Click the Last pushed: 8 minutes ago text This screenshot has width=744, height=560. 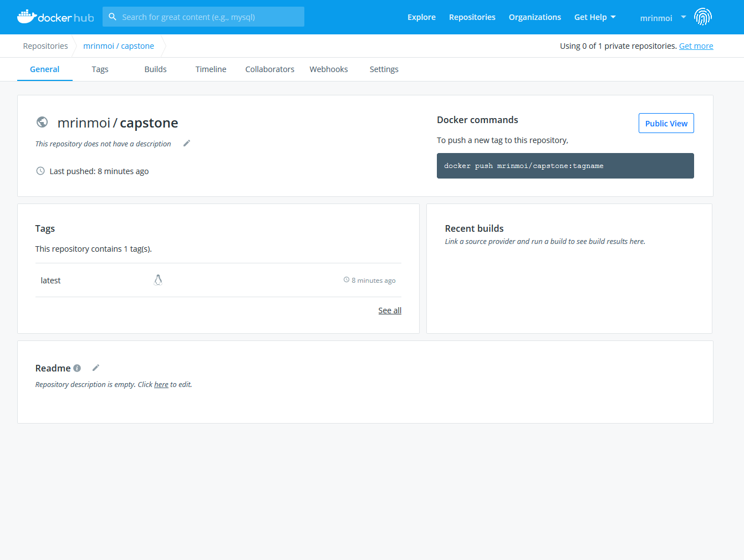pyautogui.click(x=99, y=171)
